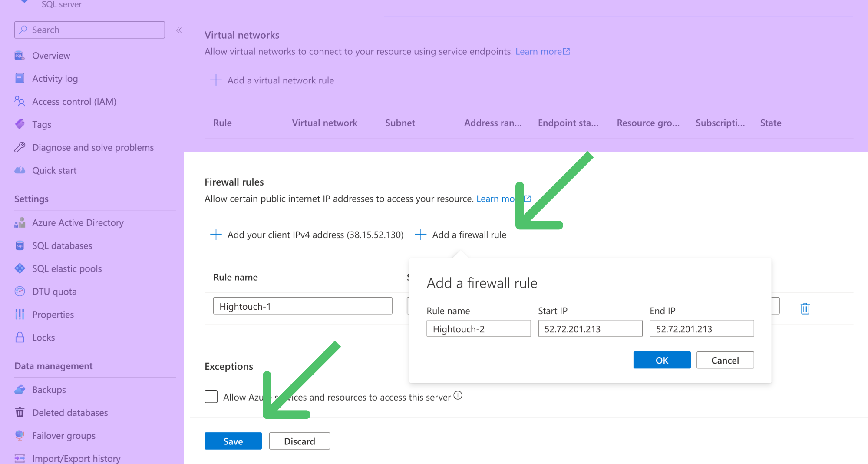Image resolution: width=868 pixels, height=464 pixels.
Task: Open Learn more link under Virtual networks
Action: [x=542, y=51]
